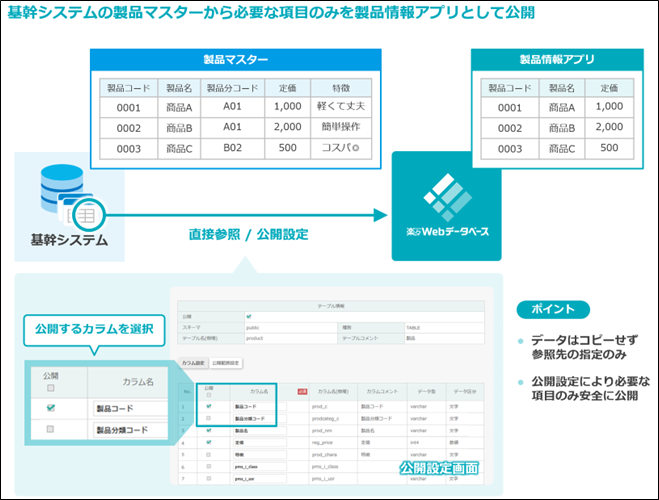Click 商品A cell in 製品情報アプリ table

561,108
